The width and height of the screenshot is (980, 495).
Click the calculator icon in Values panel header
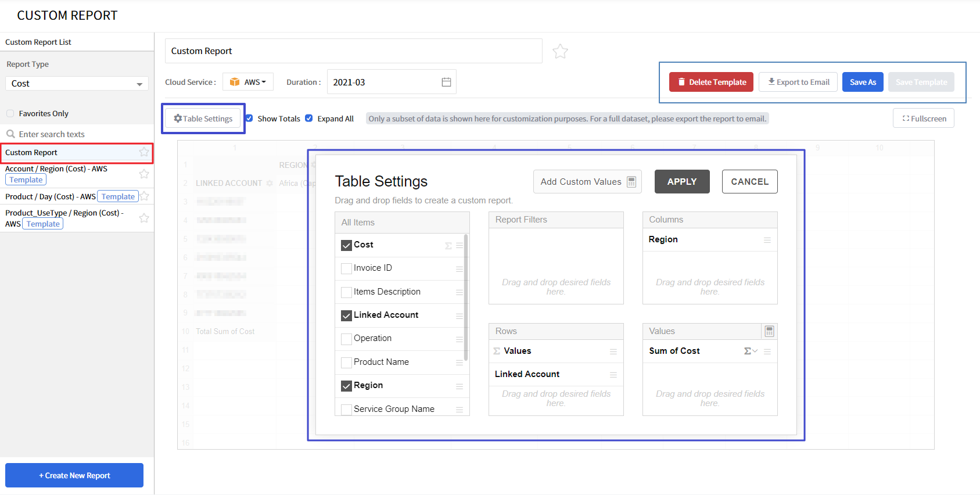coord(769,331)
